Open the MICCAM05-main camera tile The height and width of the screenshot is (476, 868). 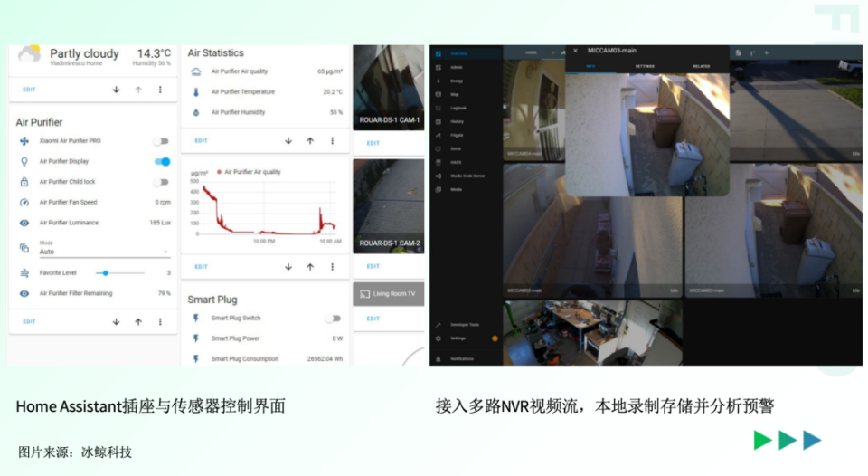tap(593, 231)
